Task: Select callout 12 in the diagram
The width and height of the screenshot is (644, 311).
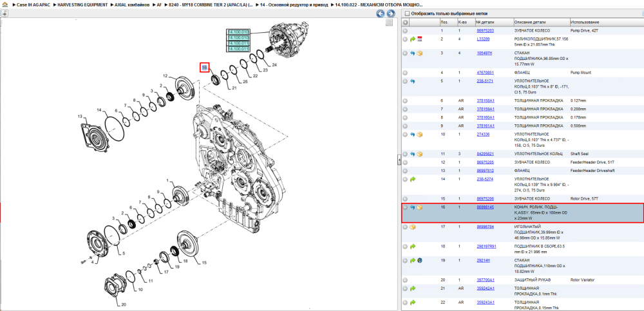Action: pyautogui.click(x=165, y=76)
